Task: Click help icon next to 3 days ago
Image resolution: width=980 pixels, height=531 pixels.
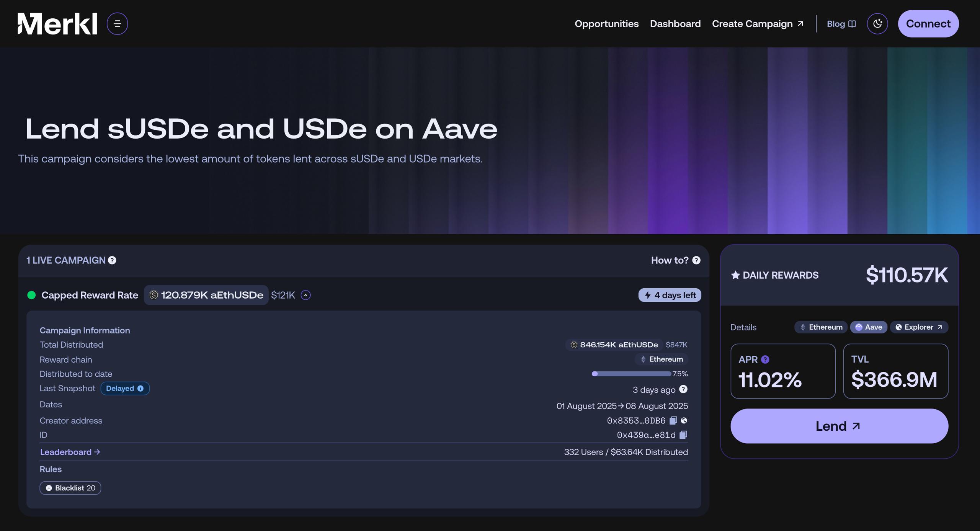Action: tap(683, 389)
